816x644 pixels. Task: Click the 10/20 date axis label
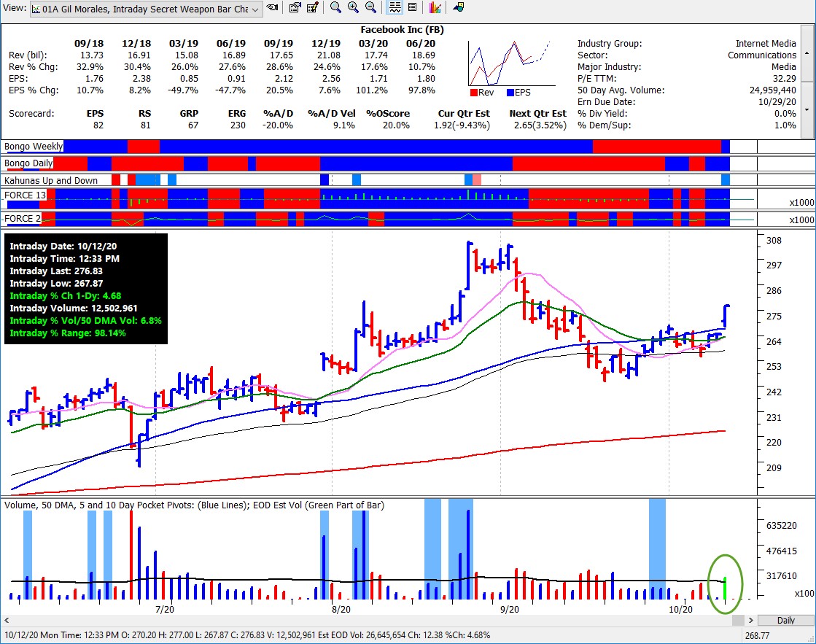pyautogui.click(x=680, y=609)
